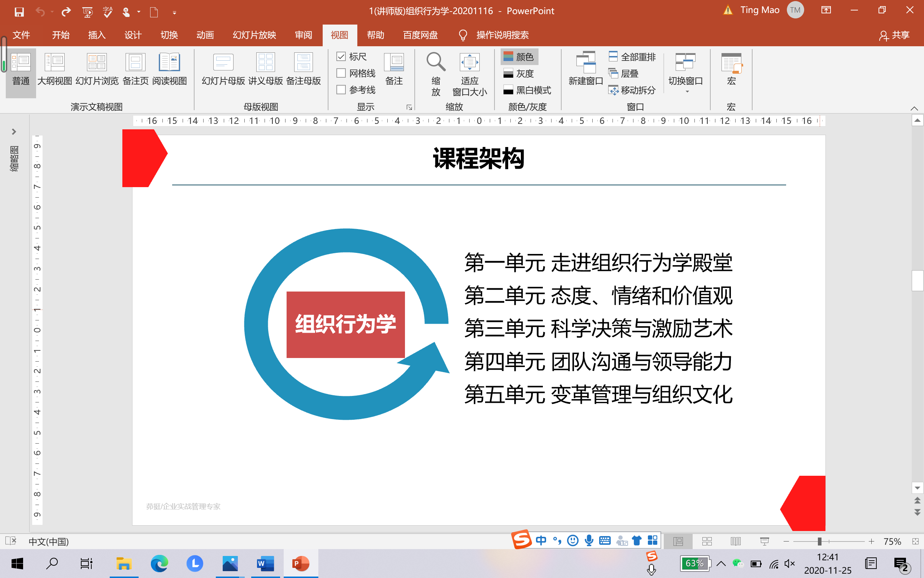Open 幻灯片浏览 slide sorter view
Viewport: 924px width, 578px height.
click(97, 70)
